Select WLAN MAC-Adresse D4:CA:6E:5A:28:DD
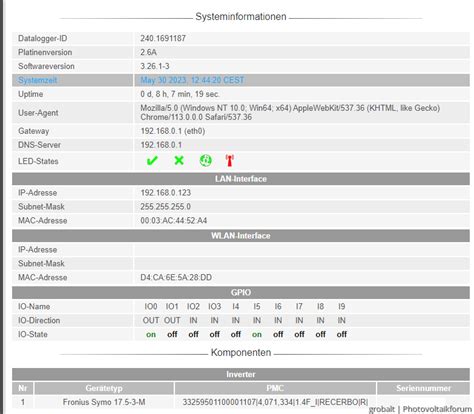This screenshot has height=414, width=474. pos(176,277)
